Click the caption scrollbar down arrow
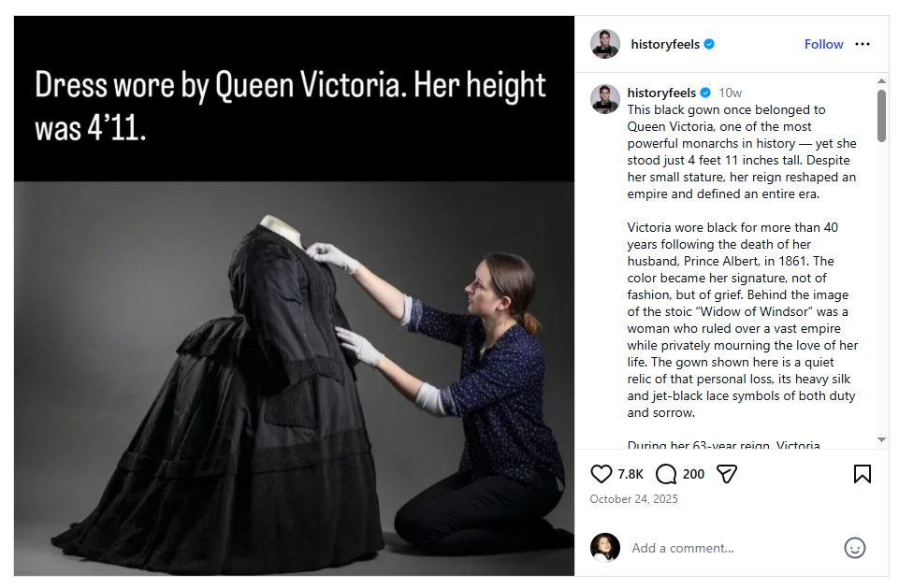 (x=882, y=439)
